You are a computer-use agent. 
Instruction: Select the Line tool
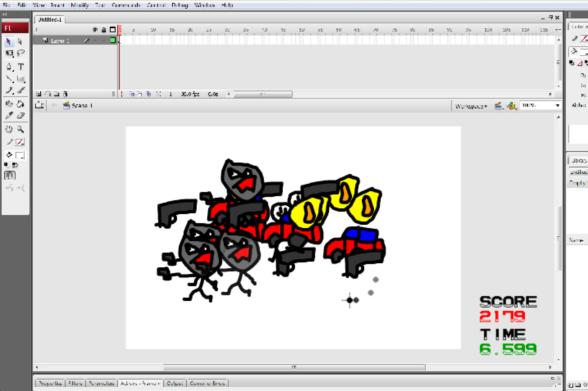pos(9,79)
